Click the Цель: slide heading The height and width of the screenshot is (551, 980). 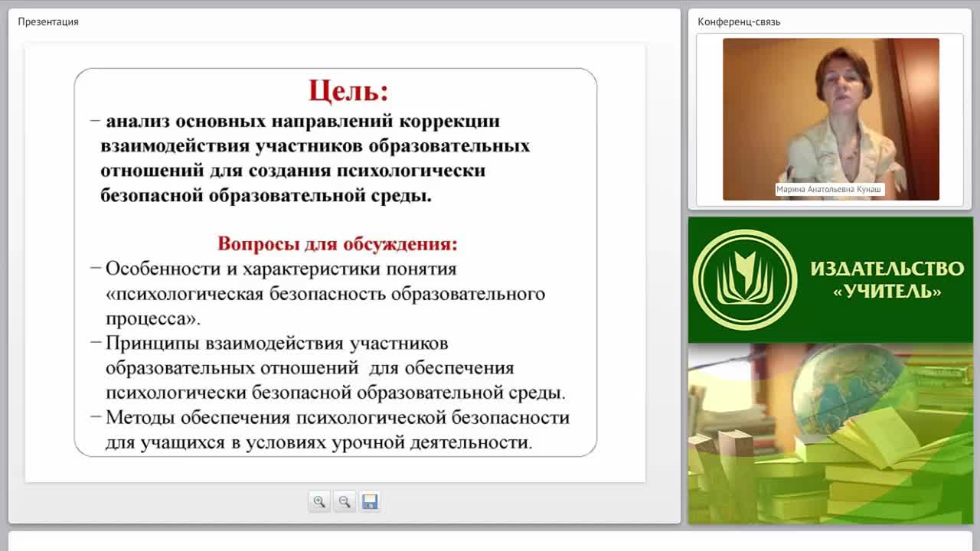click(348, 90)
